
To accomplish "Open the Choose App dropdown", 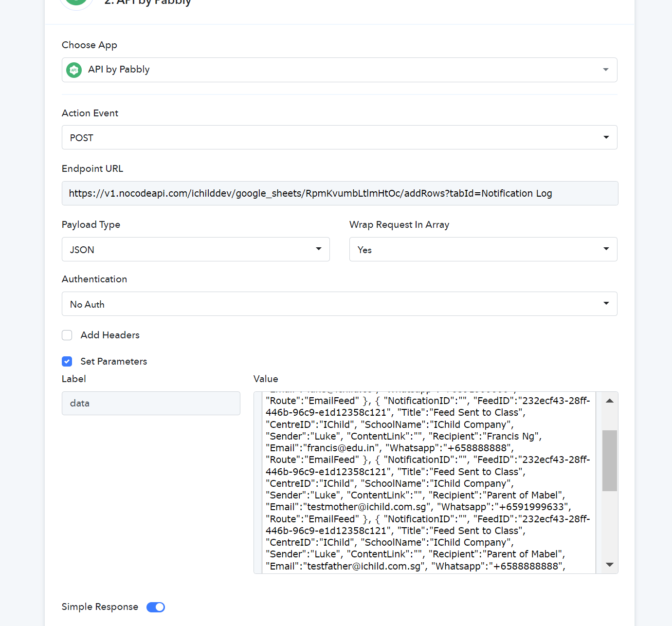I will (340, 70).
